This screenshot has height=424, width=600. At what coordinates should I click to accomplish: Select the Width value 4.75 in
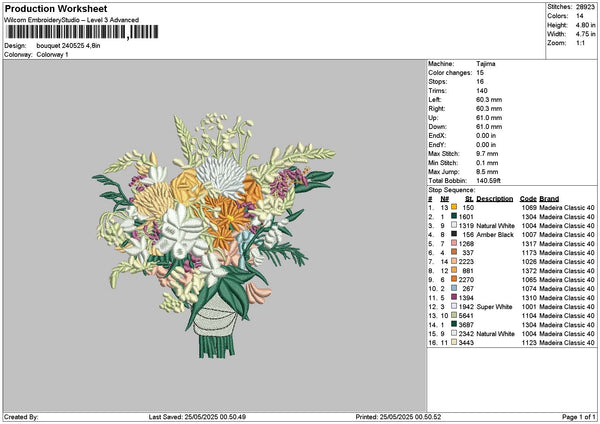click(585, 34)
